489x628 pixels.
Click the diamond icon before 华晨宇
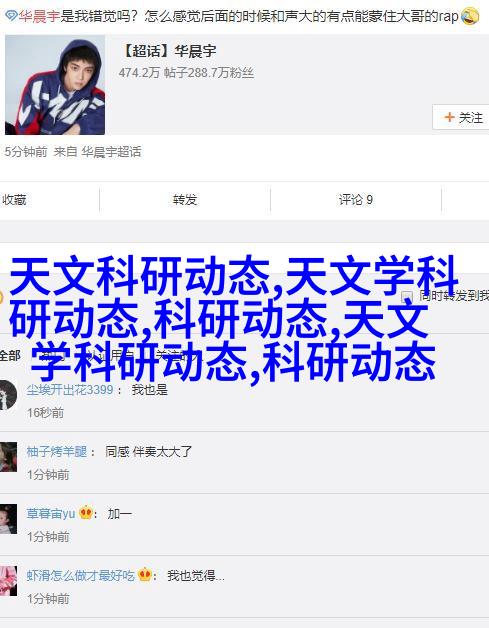[x=12, y=16]
